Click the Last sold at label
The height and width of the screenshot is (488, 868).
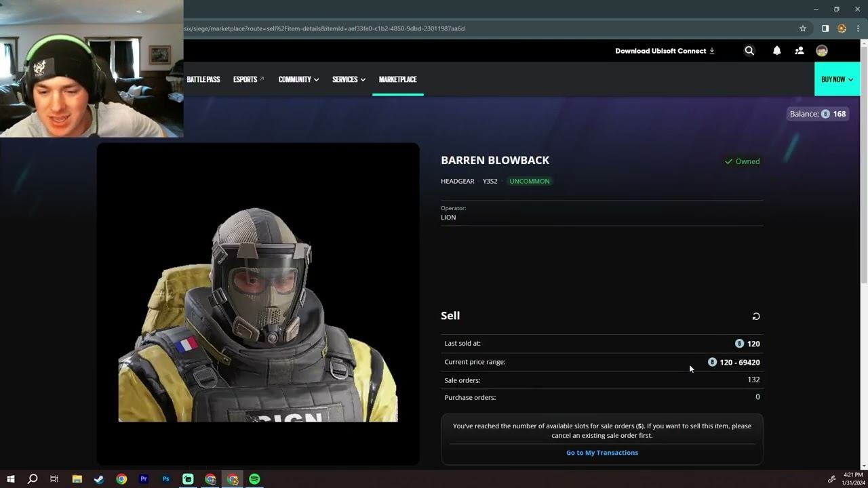pyautogui.click(x=462, y=344)
